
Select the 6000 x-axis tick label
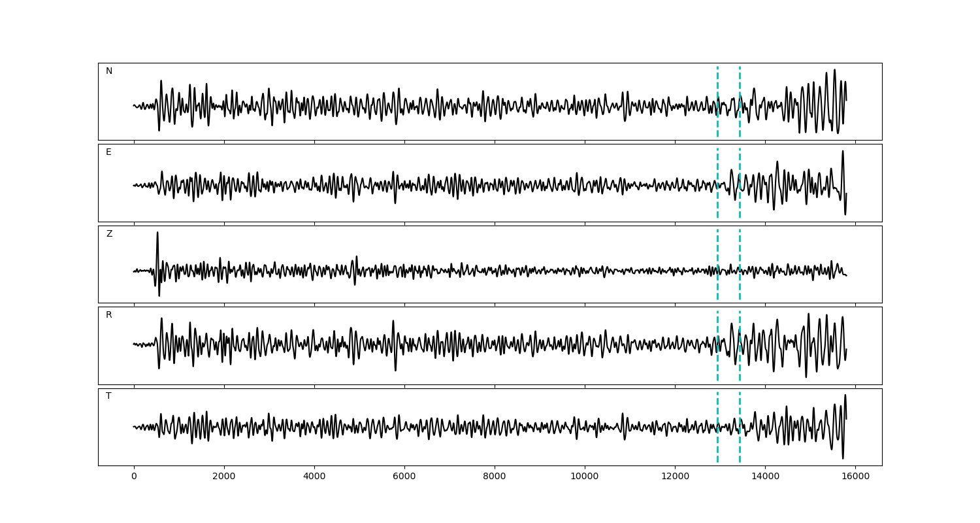click(404, 477)
